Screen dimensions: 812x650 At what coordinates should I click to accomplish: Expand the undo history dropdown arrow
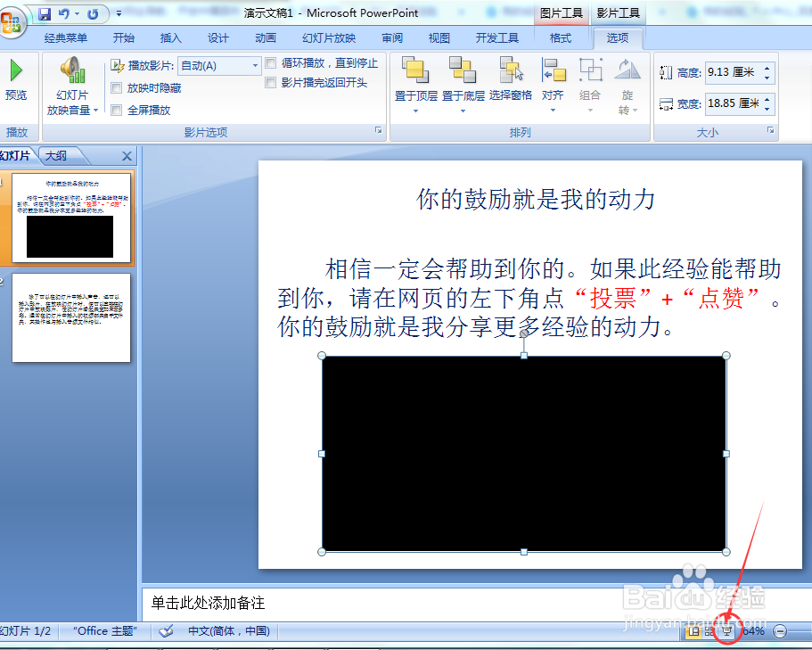click(78, 14)
